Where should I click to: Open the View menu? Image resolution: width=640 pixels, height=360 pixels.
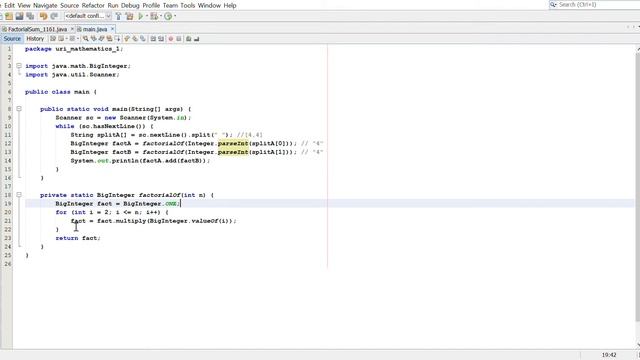pos(24,5)
